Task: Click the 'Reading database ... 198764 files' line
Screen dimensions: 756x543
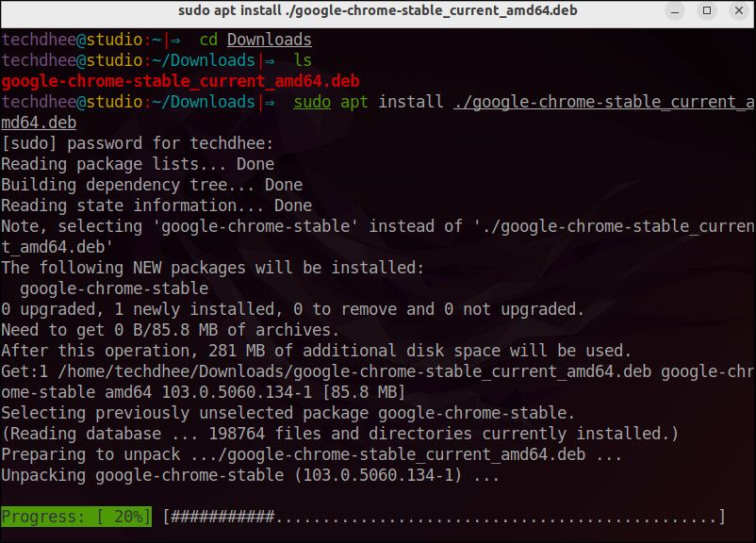Action: (x=340, y=434)
